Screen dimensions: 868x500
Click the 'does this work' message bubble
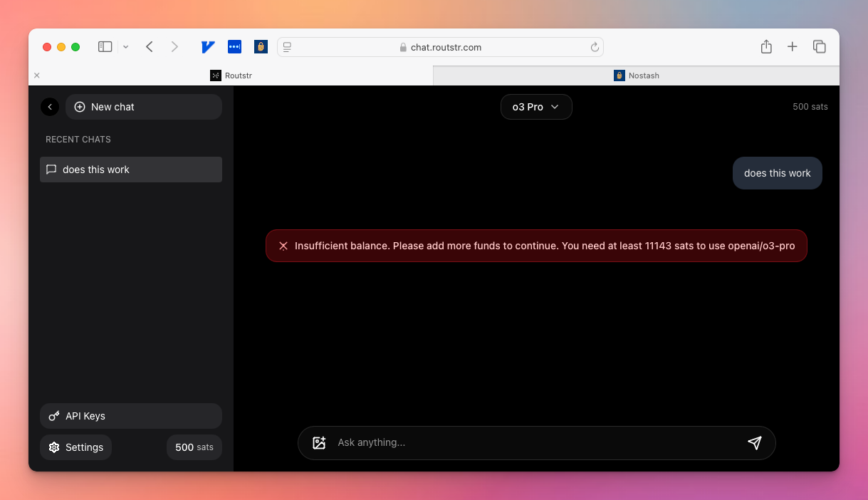[778, 173]
